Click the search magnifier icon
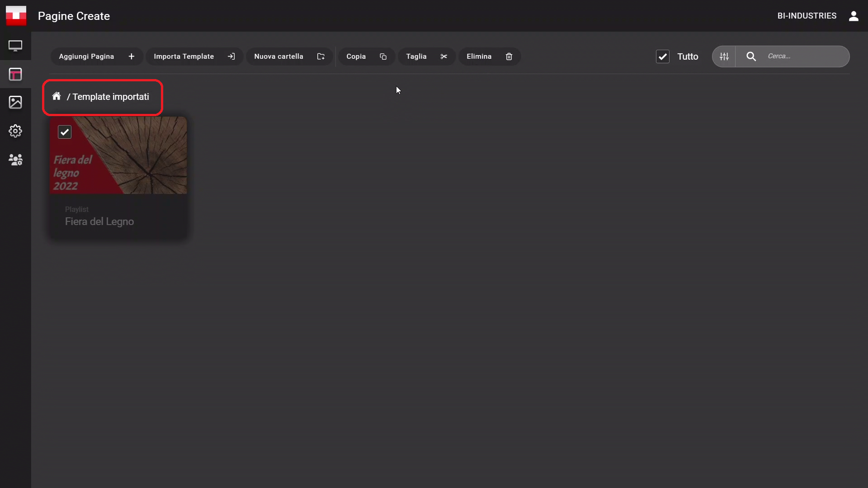 [751, 56]
